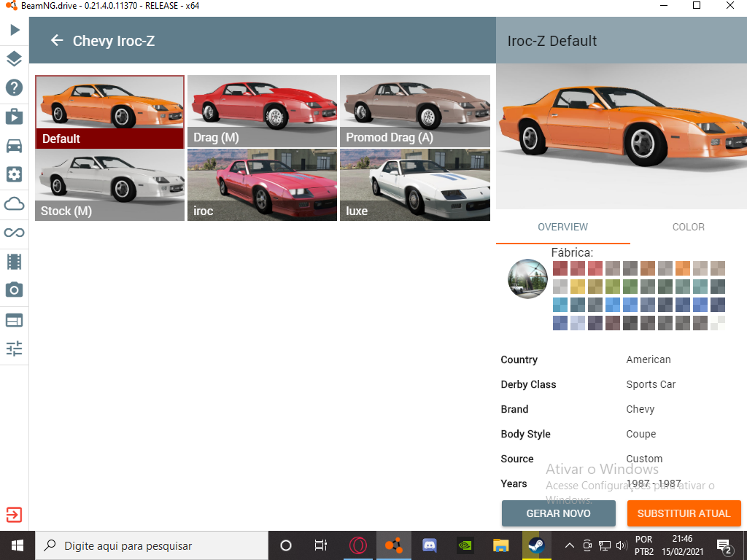Screen dimensions: 747x560
Task: Open Cortana circle icon on taskbar
Action: [286, 545]
